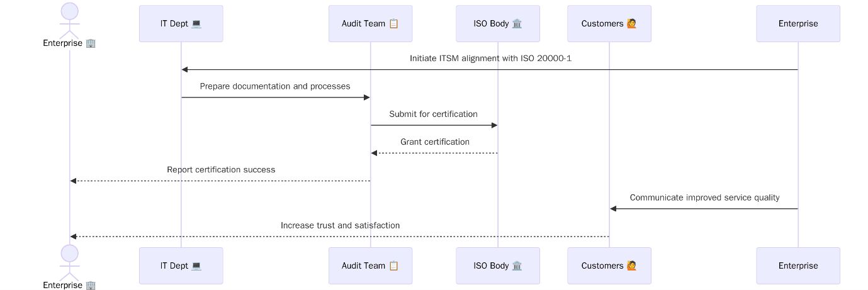Click the Enterprise label under the bottom actor

69,285
